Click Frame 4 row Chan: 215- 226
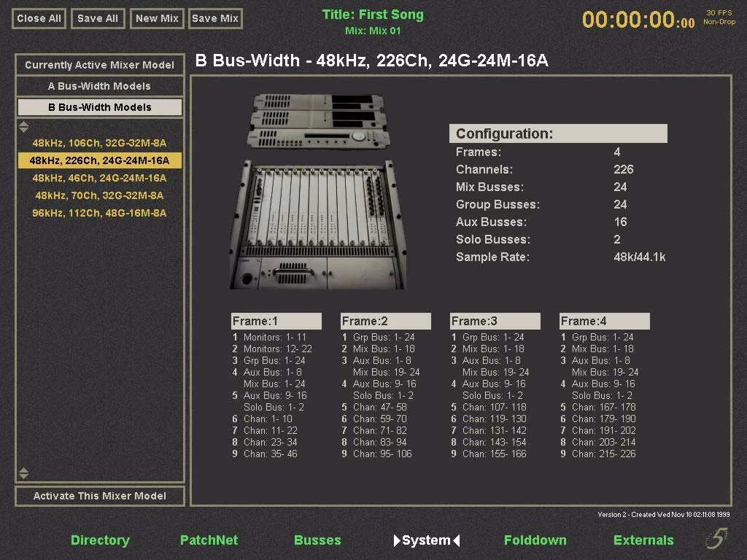 (x=598, y=454)
